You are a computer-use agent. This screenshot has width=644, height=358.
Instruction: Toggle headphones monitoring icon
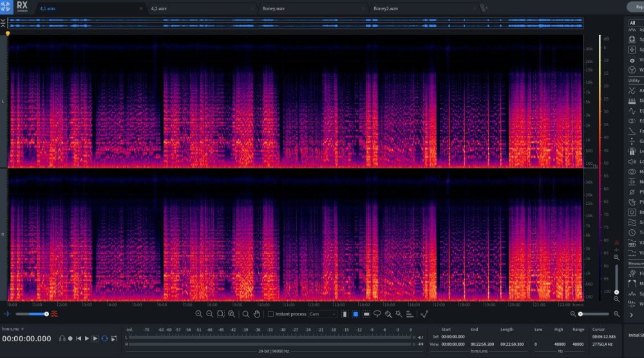pyautogui.click(x=62, y=339)
